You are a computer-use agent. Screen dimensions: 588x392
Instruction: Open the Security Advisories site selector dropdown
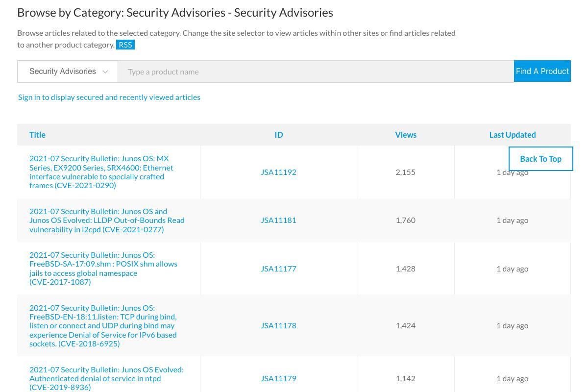[68, 72]
